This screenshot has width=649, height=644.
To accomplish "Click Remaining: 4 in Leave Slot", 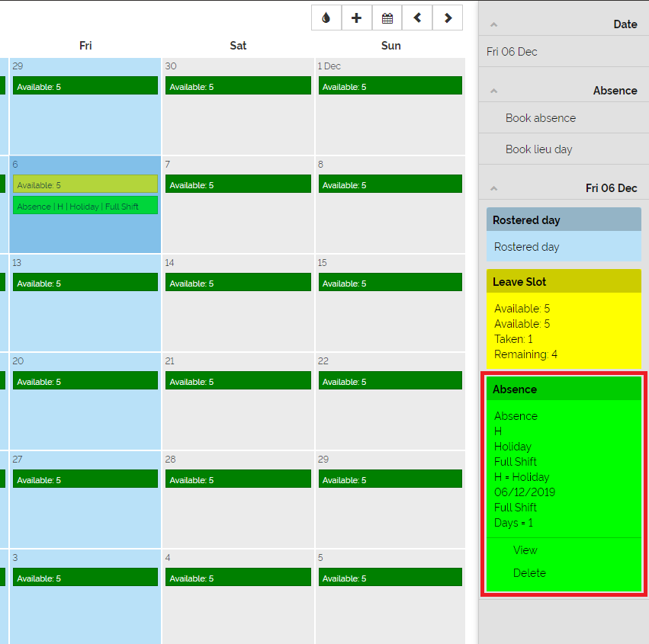I will coord(525,354).
